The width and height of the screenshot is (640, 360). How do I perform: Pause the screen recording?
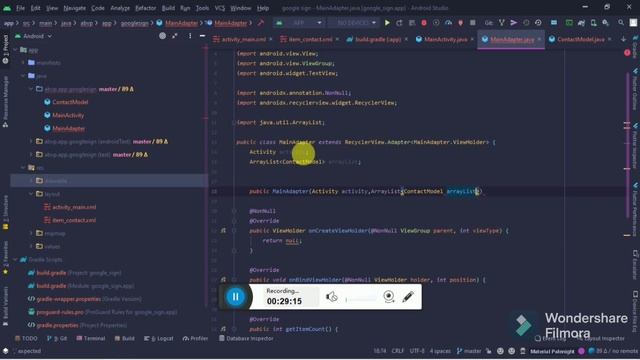pyautogui.click(x=236, y=297)
